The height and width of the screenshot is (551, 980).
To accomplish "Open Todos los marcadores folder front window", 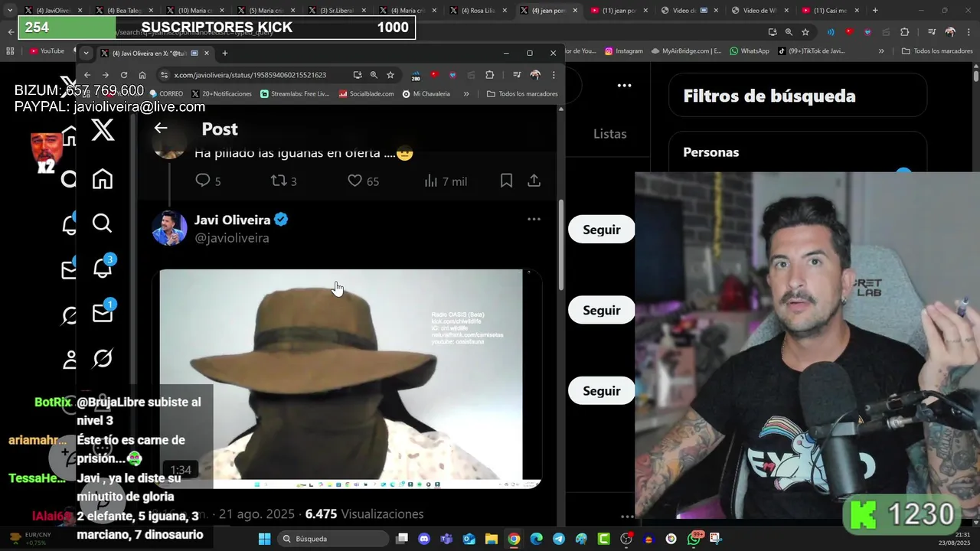I will [522, 93].
